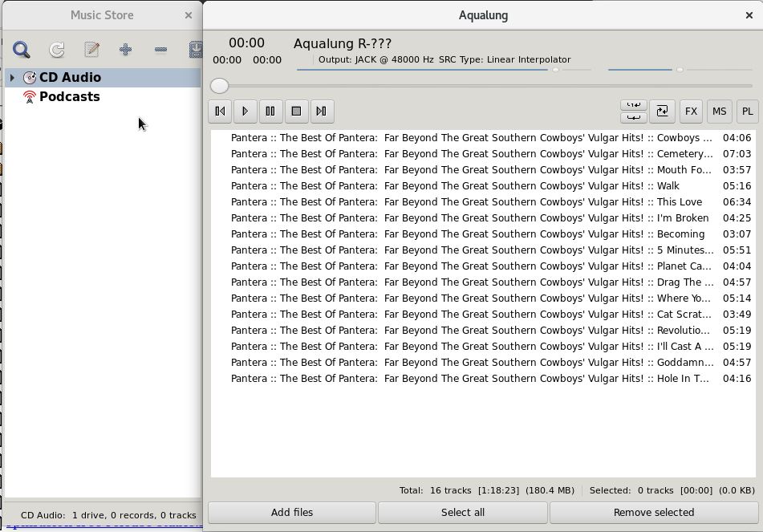
Task: Expand the CD Audio tree node
Action: coord(12,78)
